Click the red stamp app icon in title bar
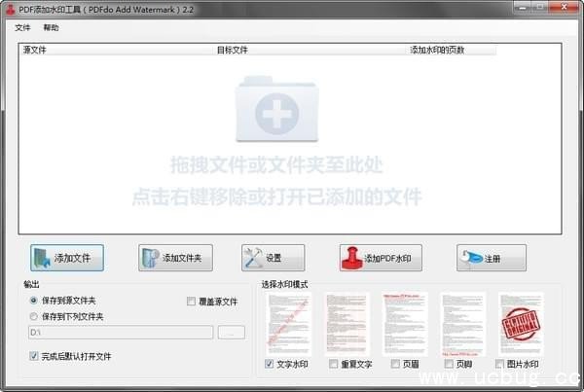 click(x=10, y=9)
